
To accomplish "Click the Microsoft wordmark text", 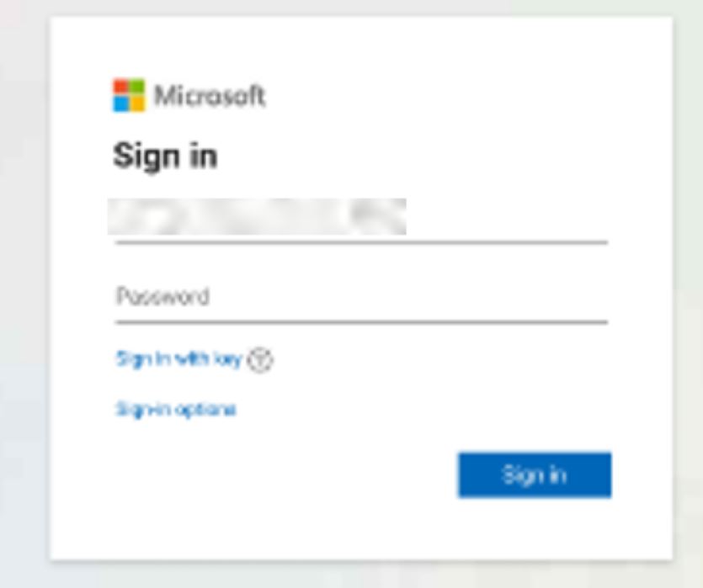I will [x=210, y=95].
